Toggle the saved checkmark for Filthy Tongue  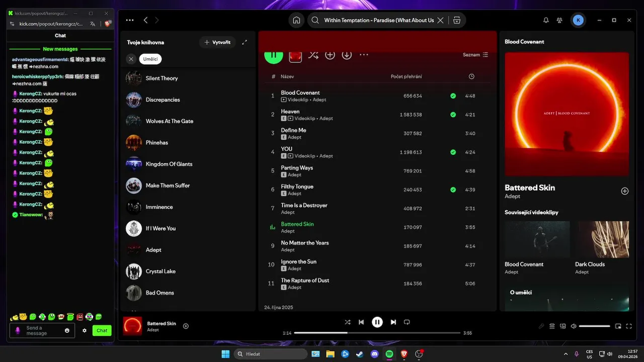(453, 190)
